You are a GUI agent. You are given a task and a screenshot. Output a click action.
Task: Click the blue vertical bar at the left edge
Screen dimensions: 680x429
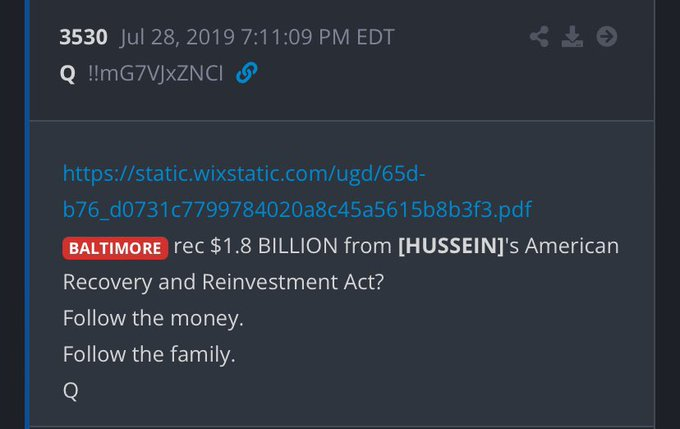pyautogui.click(x=29, y=214)
